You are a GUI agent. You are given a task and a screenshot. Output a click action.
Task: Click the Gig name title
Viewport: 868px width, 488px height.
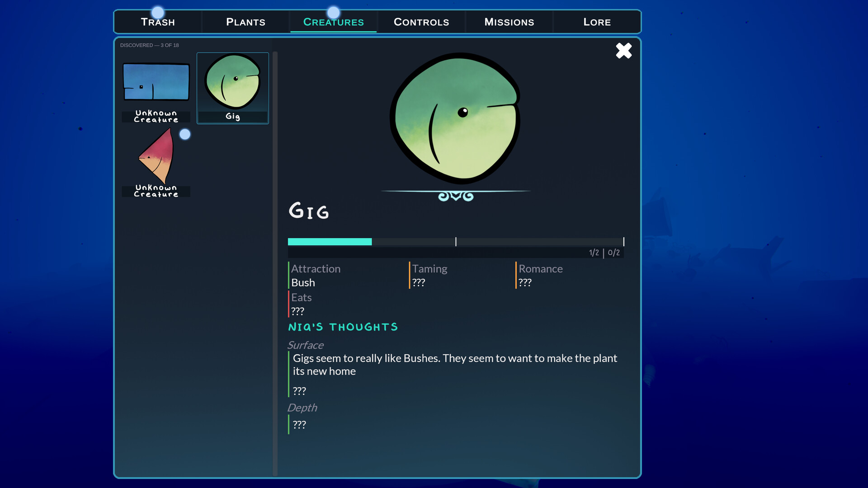pyautogui.click(x=309, y=211)
